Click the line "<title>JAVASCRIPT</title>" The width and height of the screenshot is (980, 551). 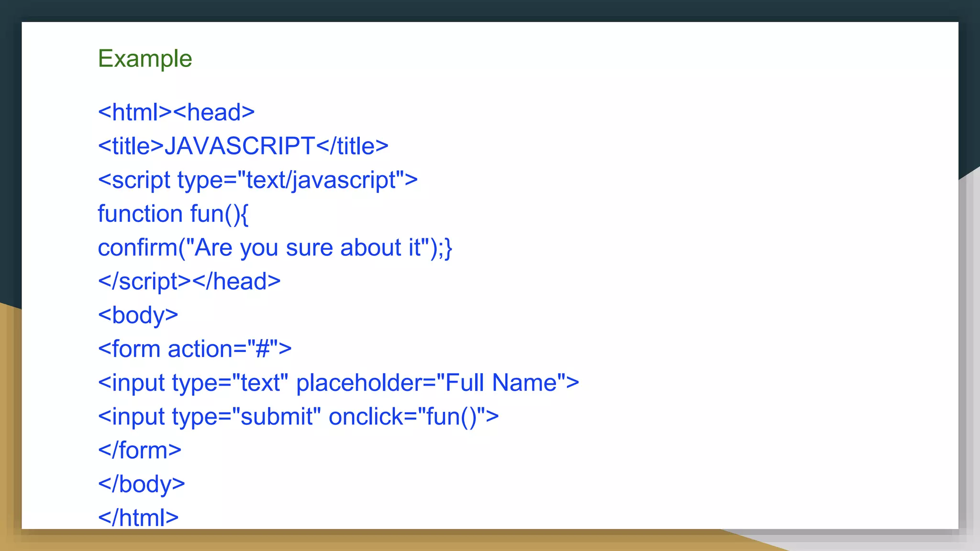243,146
